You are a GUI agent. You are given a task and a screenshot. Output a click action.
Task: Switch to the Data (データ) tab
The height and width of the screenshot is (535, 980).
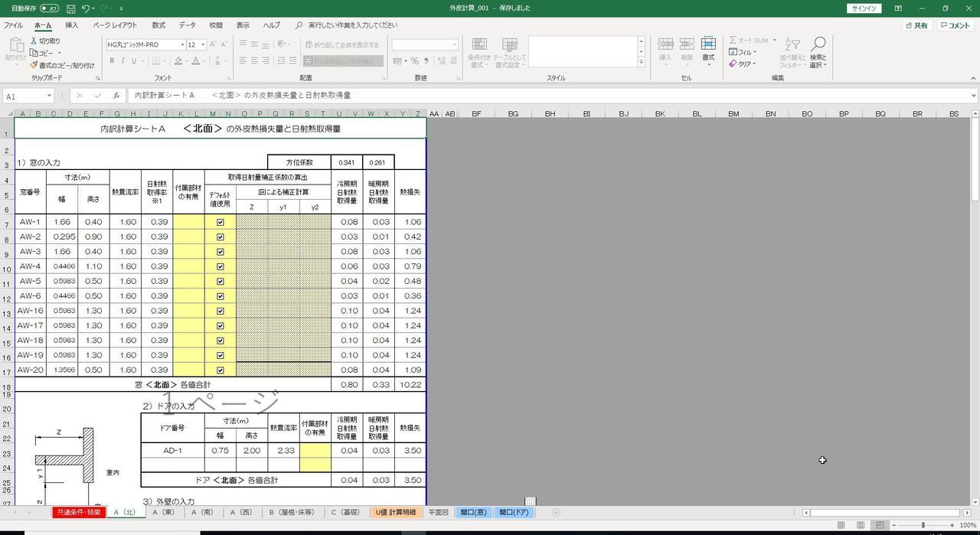pos(188,25)
